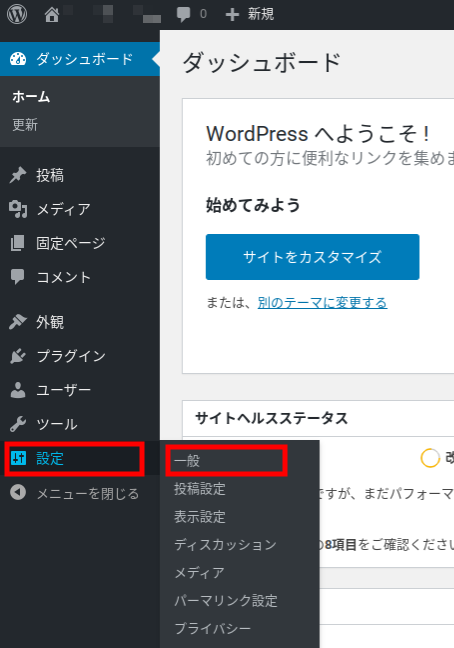Open the コメント menu

pyautogui.click(x=63, y=277)
